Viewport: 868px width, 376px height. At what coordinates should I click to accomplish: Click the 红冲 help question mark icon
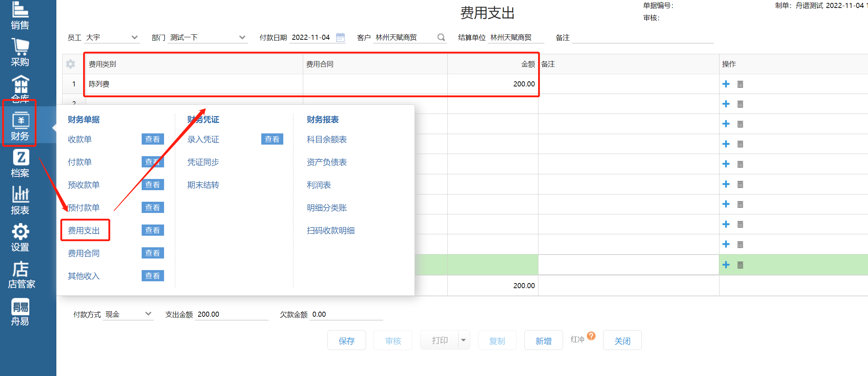click(x=591, y=336)
